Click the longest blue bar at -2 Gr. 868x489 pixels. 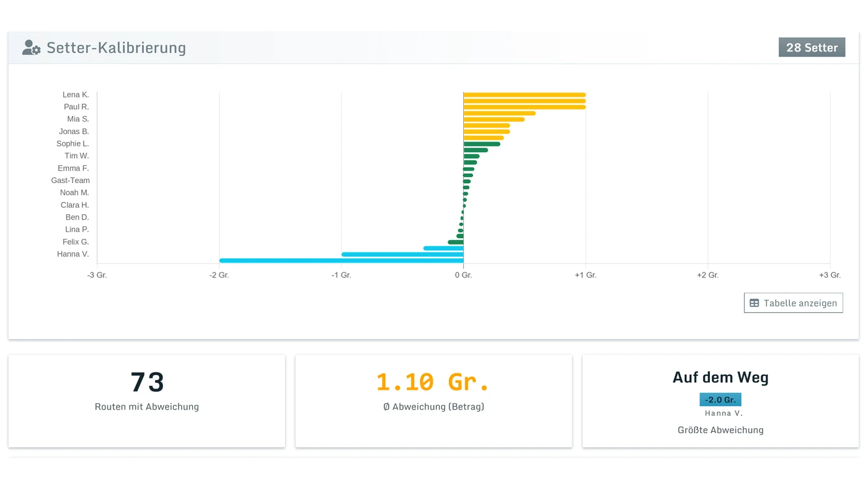point(341,260)
